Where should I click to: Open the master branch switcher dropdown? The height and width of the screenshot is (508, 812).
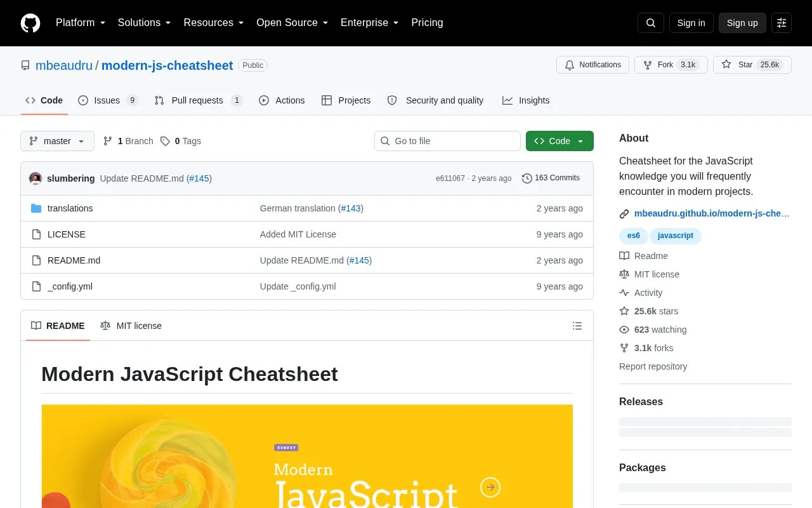coord(57,141)
